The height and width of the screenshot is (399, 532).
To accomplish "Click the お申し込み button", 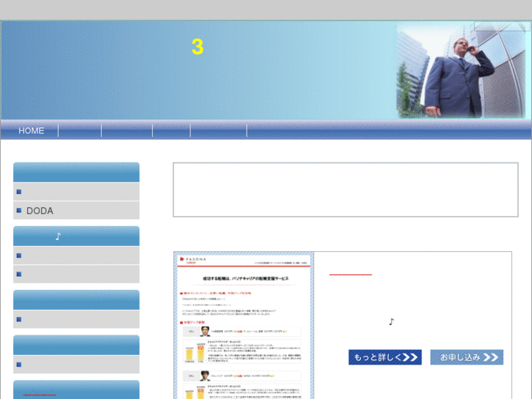I will pos(467,357).
